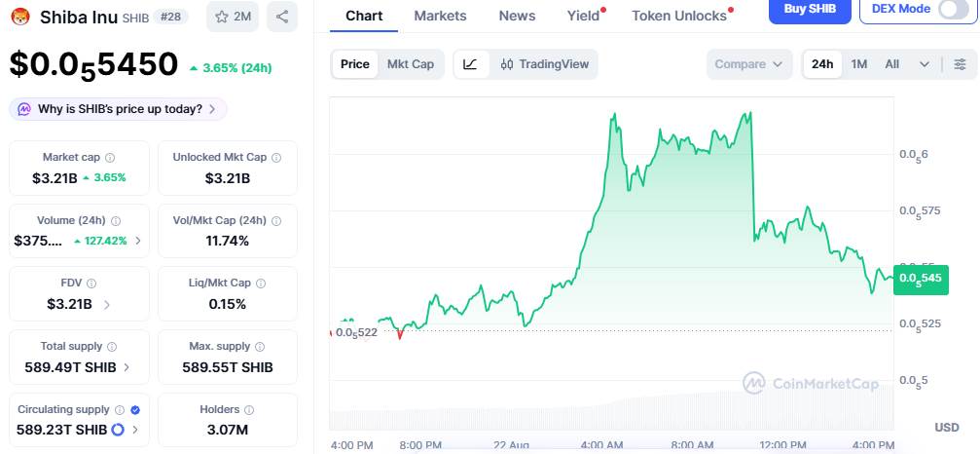Select Price chart mode
Screen dimensions: 980x454
point(355,63)
